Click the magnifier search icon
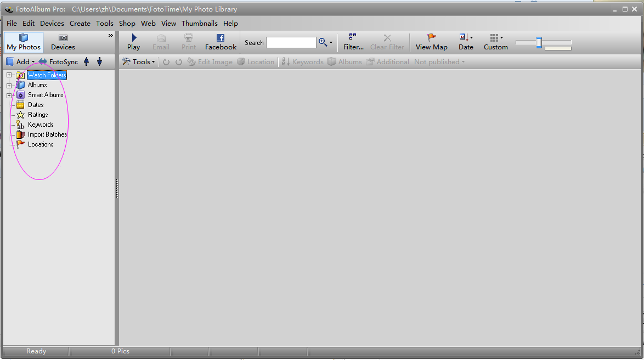 click(x=323, y=42)
